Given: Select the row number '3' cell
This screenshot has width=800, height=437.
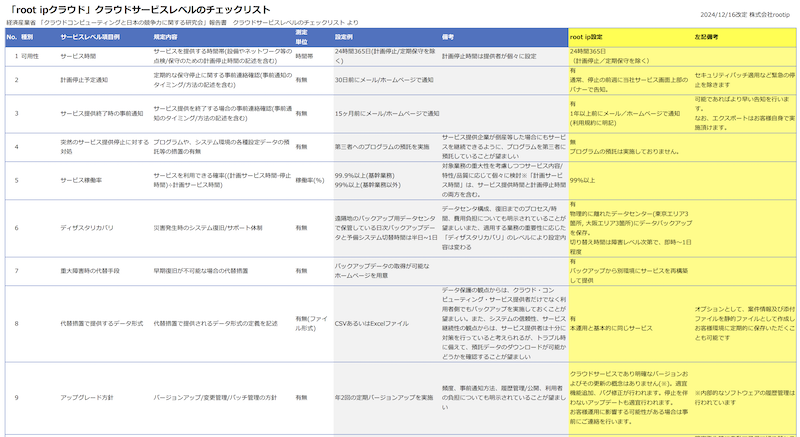Looking at the screenshot, I should point(16,113).
